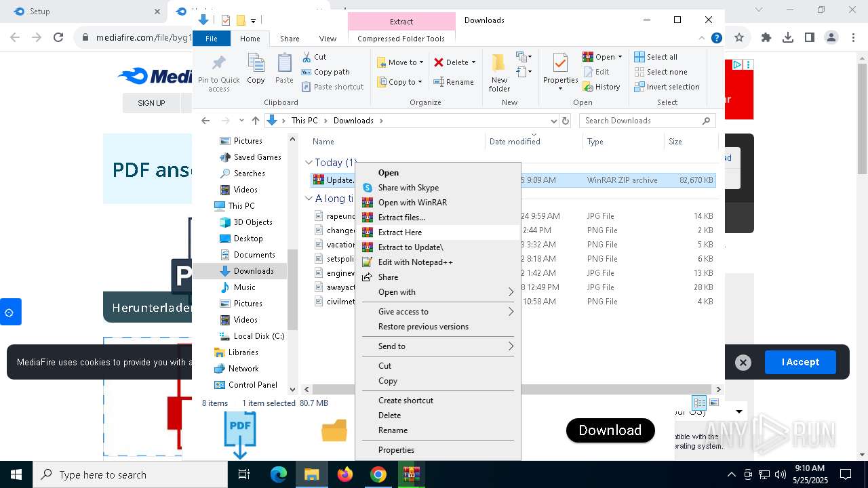
Task: Click Select all in ribbon
Action: point(656,57)
